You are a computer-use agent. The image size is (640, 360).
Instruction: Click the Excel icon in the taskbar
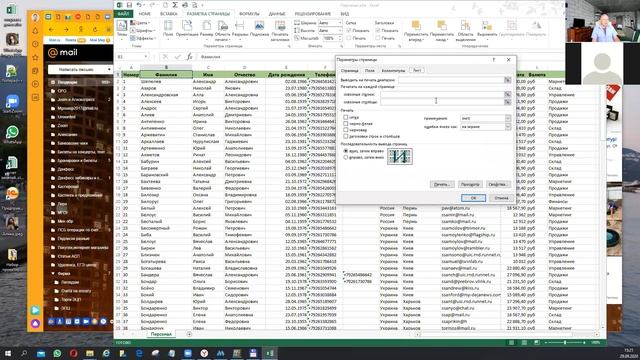269,353
